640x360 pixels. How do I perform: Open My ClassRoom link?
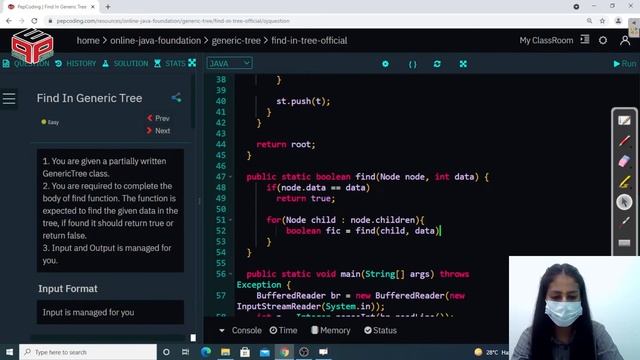pos(546,40)
